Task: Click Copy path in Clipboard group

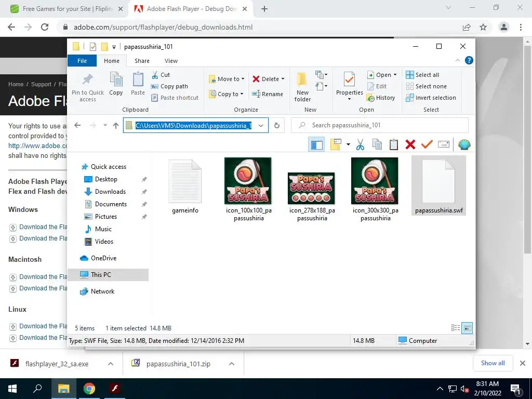Action: coord(170,86)
